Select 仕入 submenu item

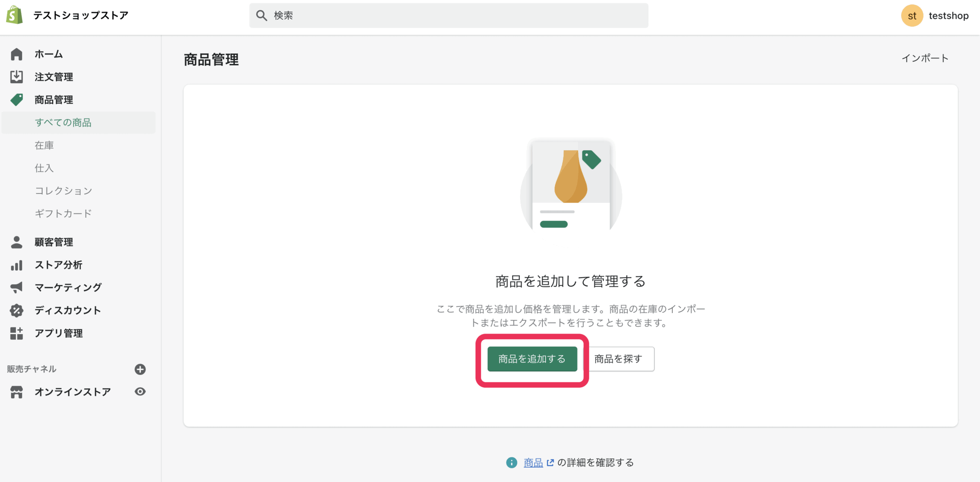(x=44, y=168)
